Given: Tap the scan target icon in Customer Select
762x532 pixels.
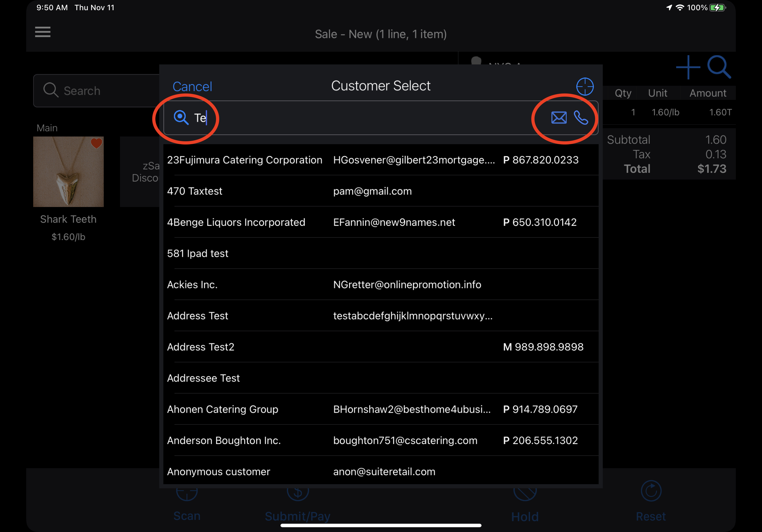Looking at the screenshot, I should [585, 86].
